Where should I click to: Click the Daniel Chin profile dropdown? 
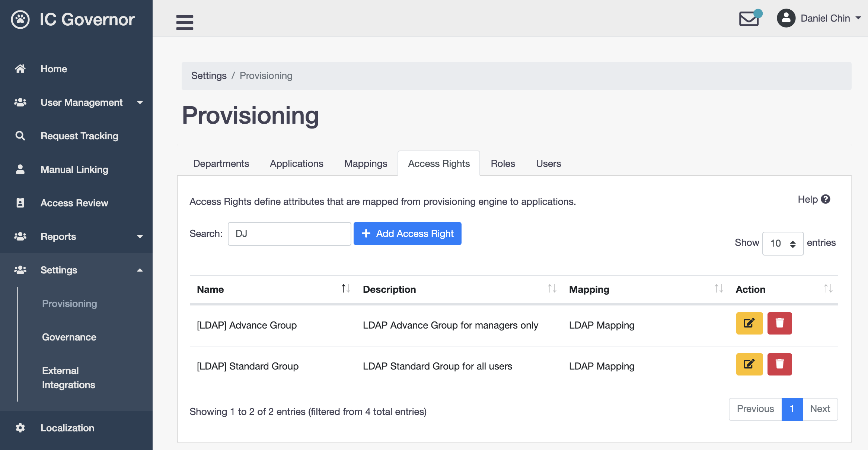point(820,18)
